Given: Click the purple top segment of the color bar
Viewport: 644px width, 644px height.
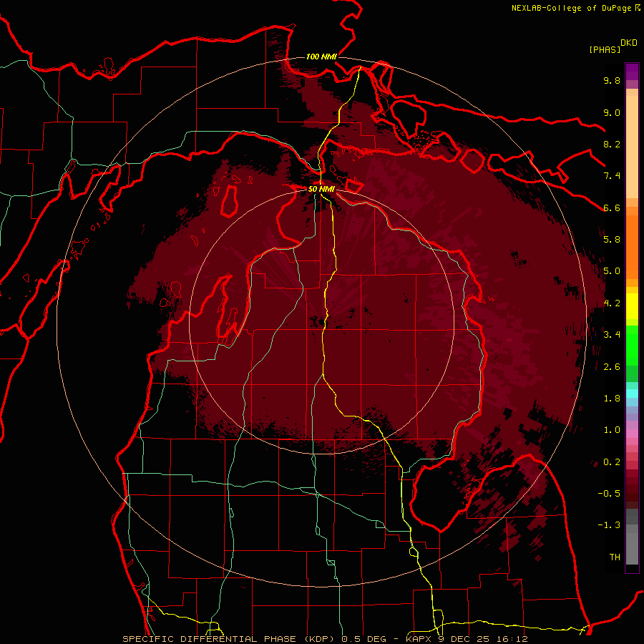Looking at the screenshot, I should click(632, 72).
